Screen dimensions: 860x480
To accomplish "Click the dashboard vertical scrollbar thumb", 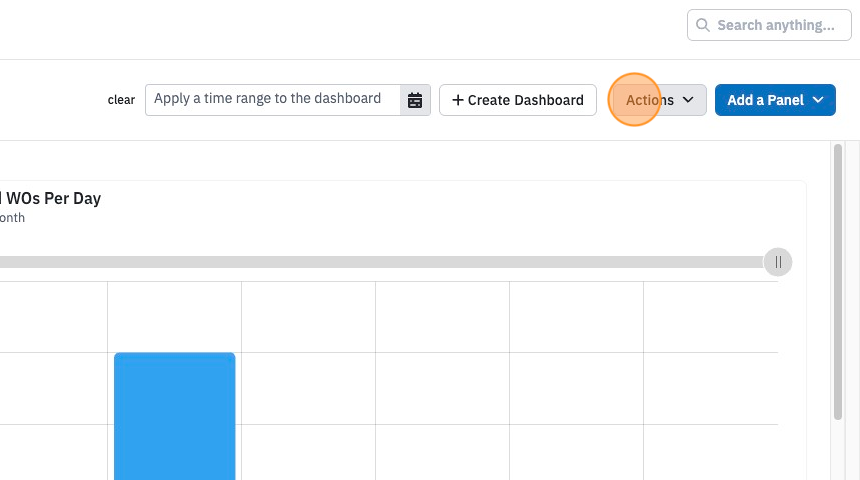I will coord(838,282).
